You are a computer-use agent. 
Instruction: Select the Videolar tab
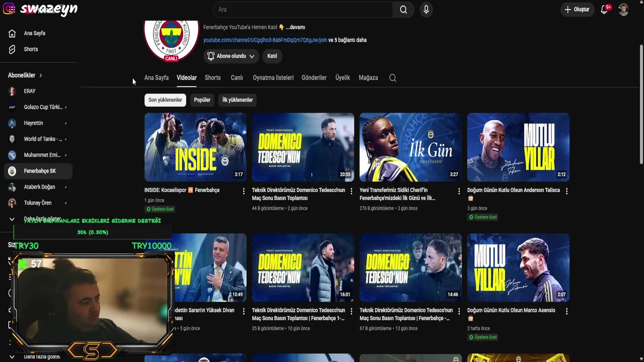tap(187, 78)
